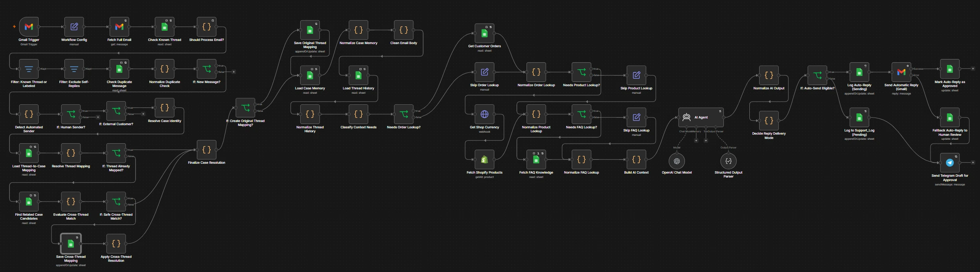Image resolution: width=980 pixels, height=272 pixels.
Task: Select the Skip FAQ Lookup node
Action: (636, 117)
